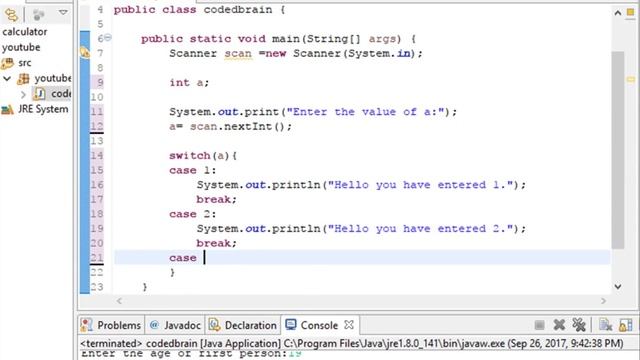
Task: Select the src source folder
Action: pos(24,63)
